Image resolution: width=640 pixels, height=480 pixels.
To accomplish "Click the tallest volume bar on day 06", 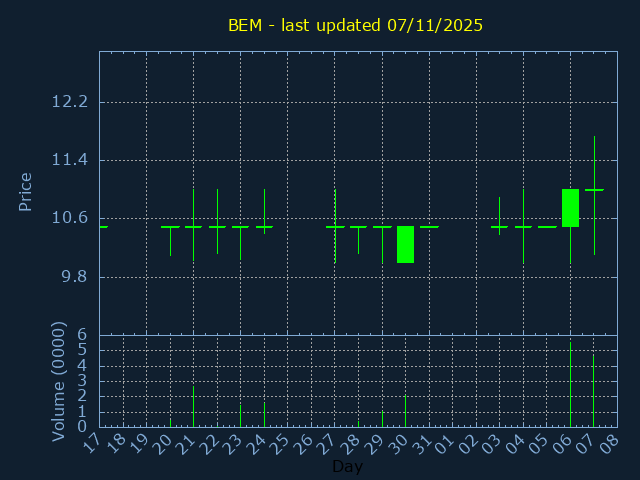I will [x=570, y=385].
